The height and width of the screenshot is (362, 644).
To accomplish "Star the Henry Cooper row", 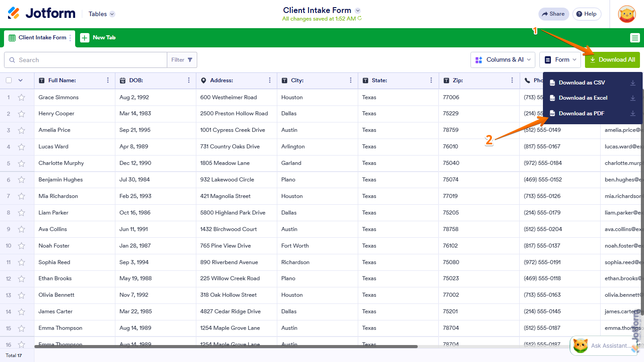I will point(21,114).
